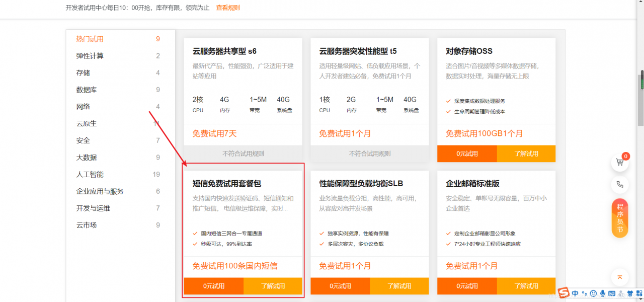
Task: Click 了解试用 for 负载均衡SLB
Action: pyautogui.click(x=399, y=286)
